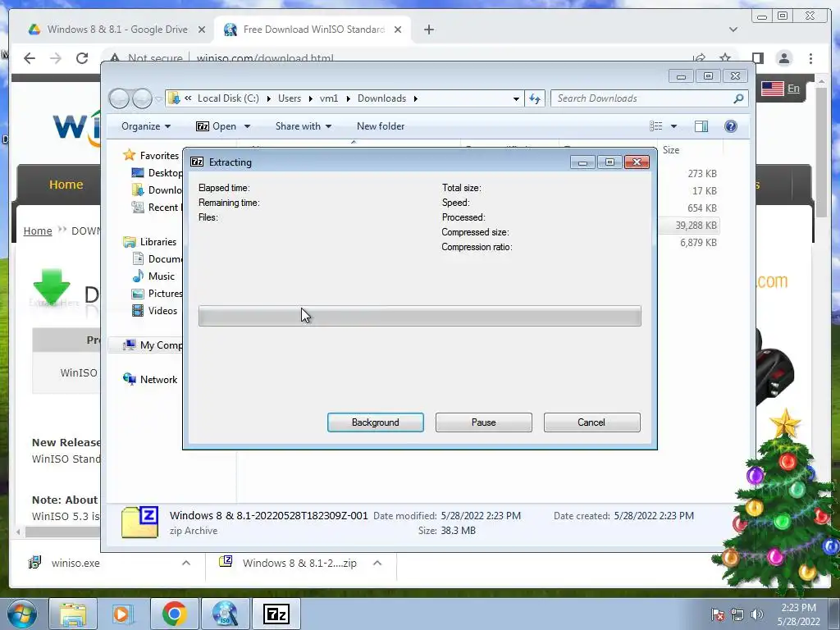
Task: Pause the 7-Zip extraction
Action: 483,422
